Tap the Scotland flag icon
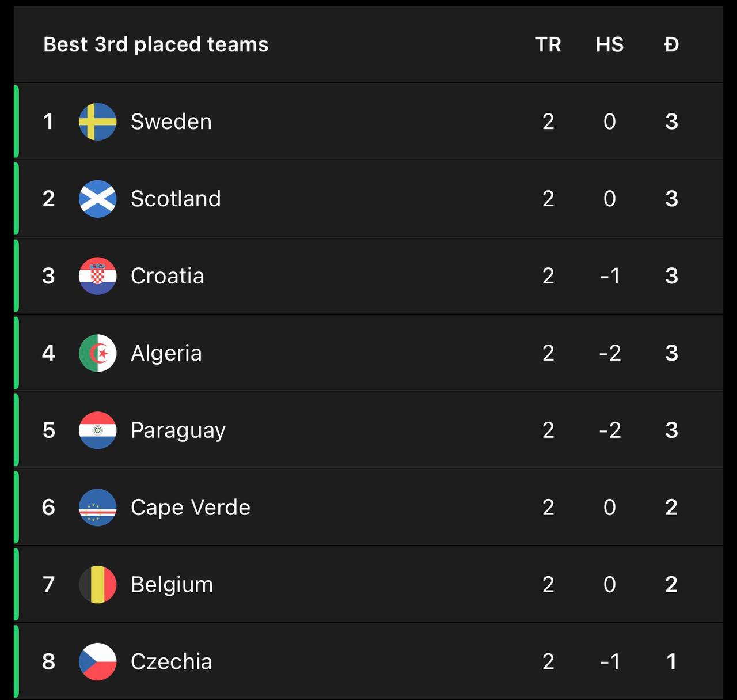Viewport: 737px width, 700px height. point(97,199)
